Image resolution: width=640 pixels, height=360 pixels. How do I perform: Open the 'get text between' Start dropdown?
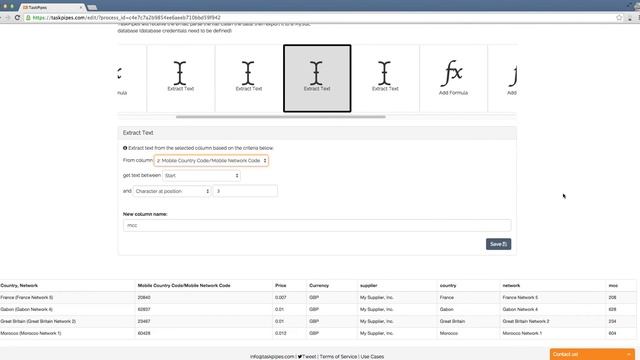202,176
